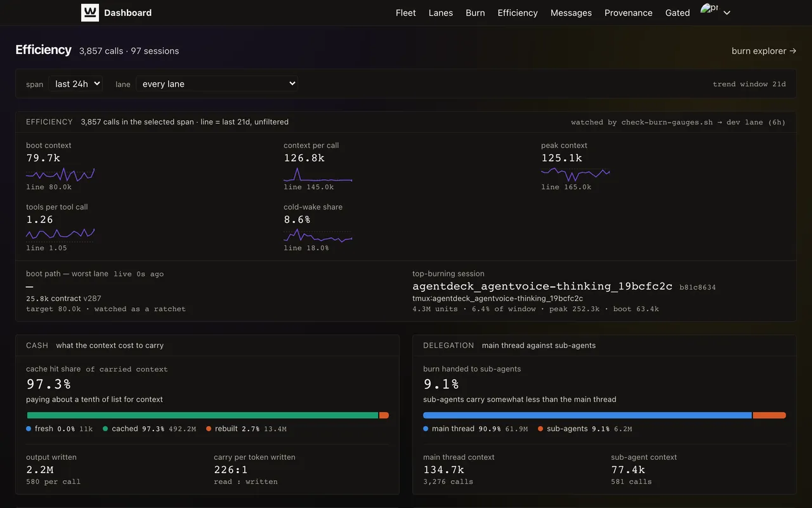Click the trend window 21d label

point(749,84)
